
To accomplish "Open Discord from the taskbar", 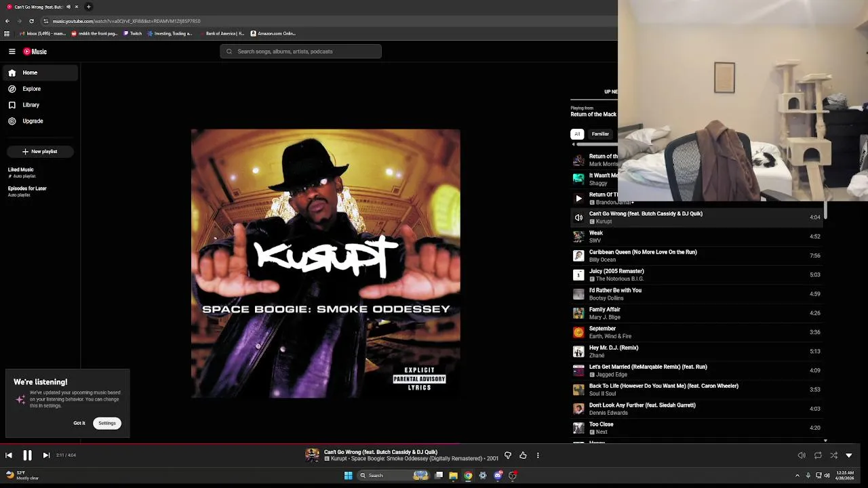I will coord(498,475).
